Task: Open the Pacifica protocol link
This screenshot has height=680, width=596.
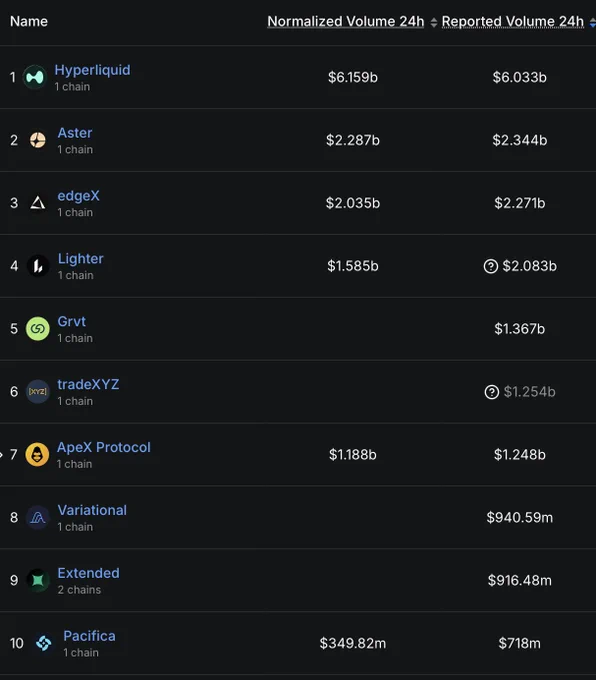Action: click(x=89, y=636)
